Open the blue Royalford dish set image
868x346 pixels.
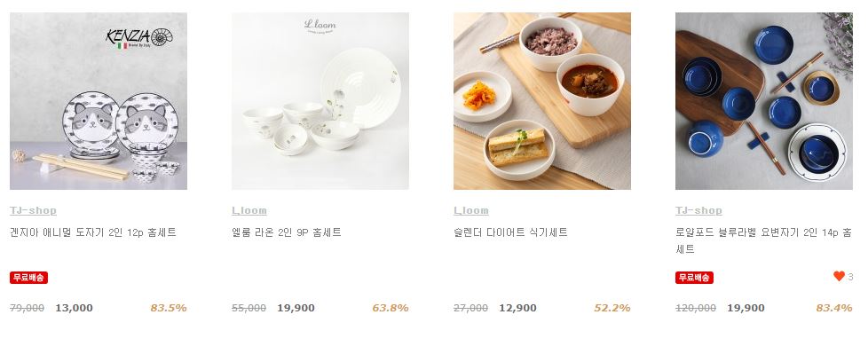764,101
